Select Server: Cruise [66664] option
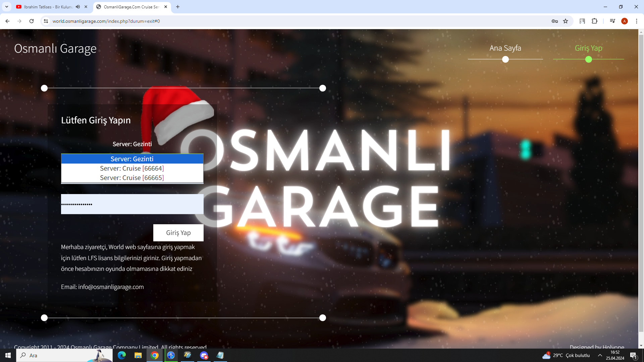 click(x=132, y=168)
